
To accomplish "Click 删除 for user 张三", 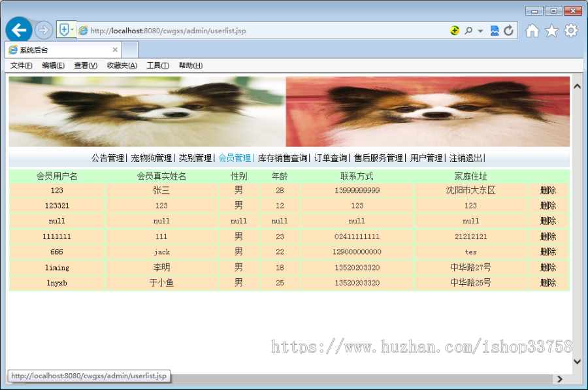I will click(548, 190).
